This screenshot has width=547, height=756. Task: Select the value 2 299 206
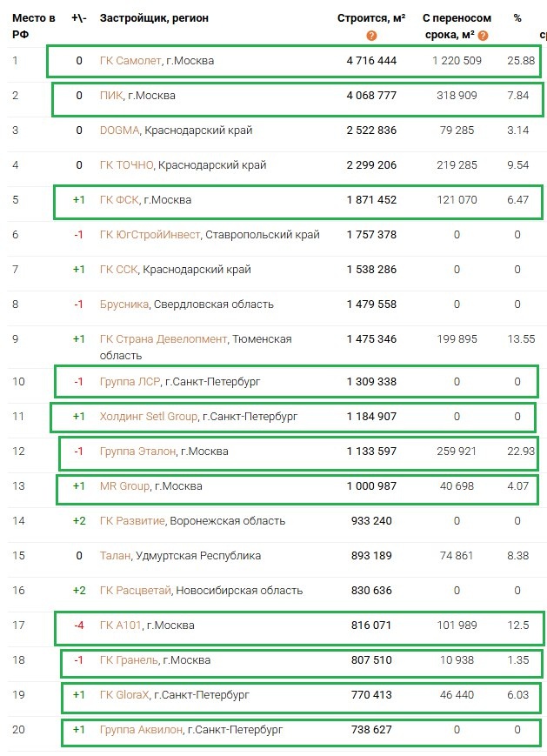pos(371,165)
